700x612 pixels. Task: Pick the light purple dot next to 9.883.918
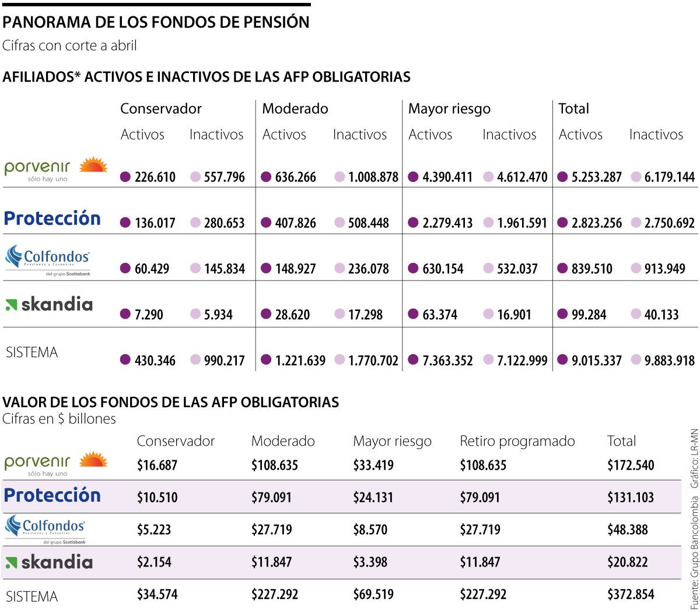tap(636, 360)
